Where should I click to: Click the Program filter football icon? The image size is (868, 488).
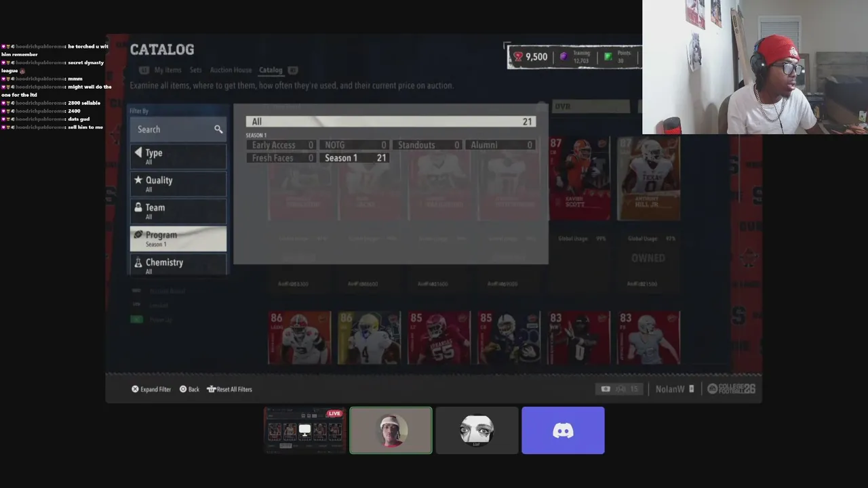[x=138, y=235]
